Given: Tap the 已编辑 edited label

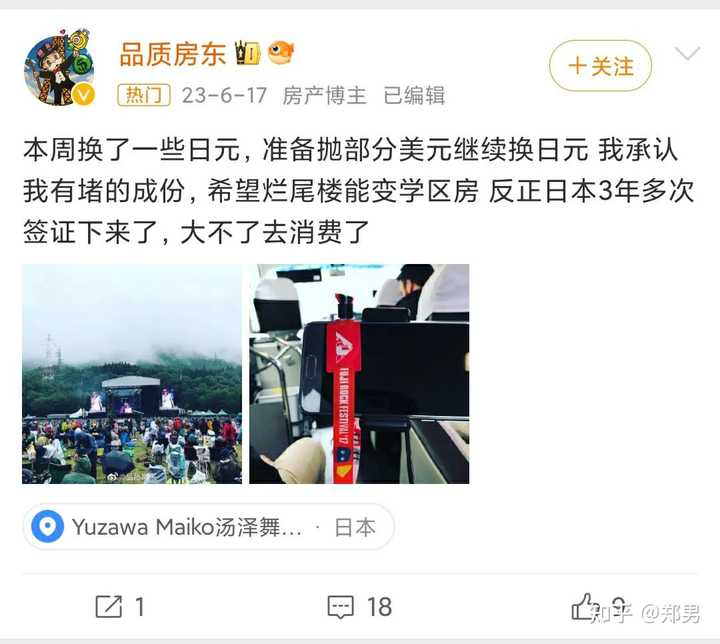Looking at the screenshot, I should (x=414, y=96).
